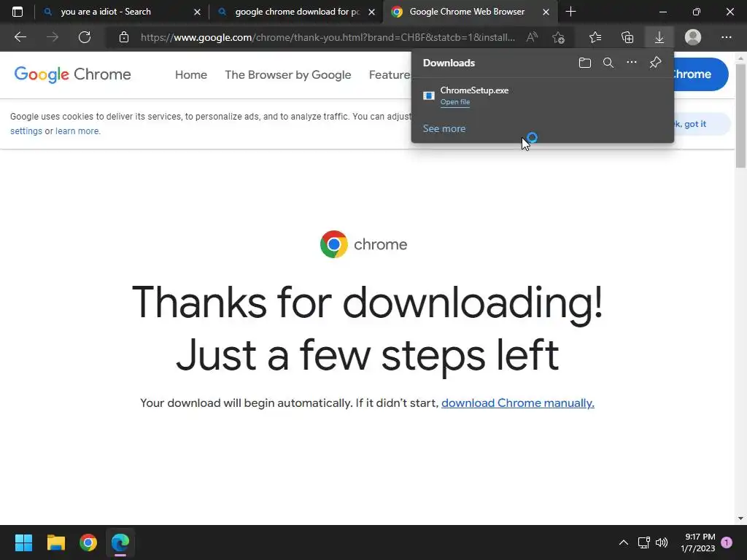The width and height of the screenshot is (747, 560).
Task: Pin the Downloads panel
Action: click(656, 63)
